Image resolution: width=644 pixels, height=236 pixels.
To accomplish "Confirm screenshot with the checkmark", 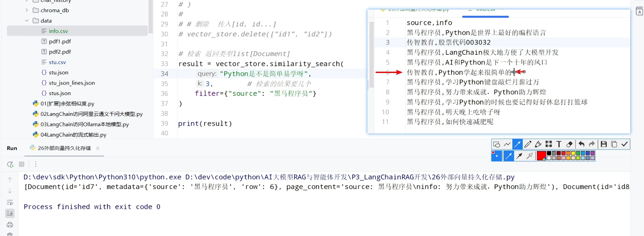I will [625, 144].
